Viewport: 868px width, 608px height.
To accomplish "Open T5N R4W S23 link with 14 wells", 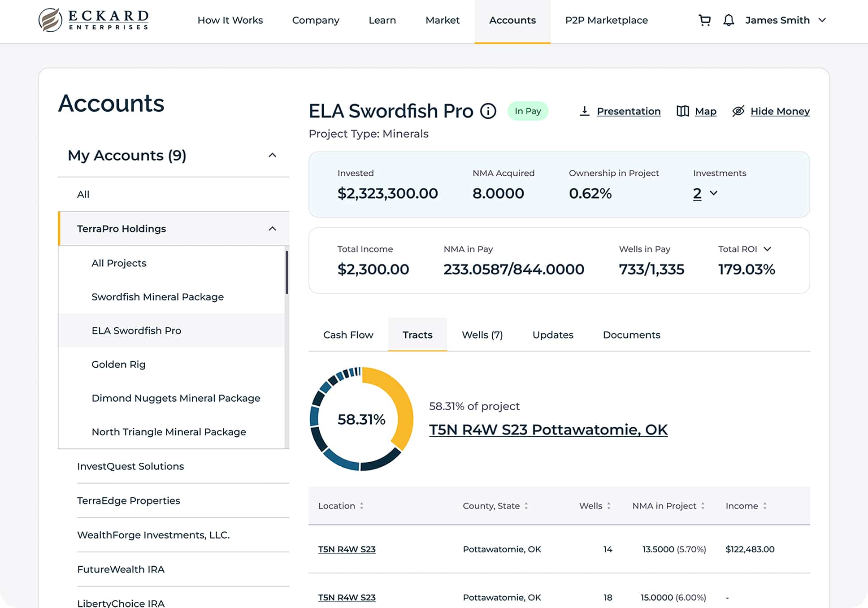I will [347, 549].
